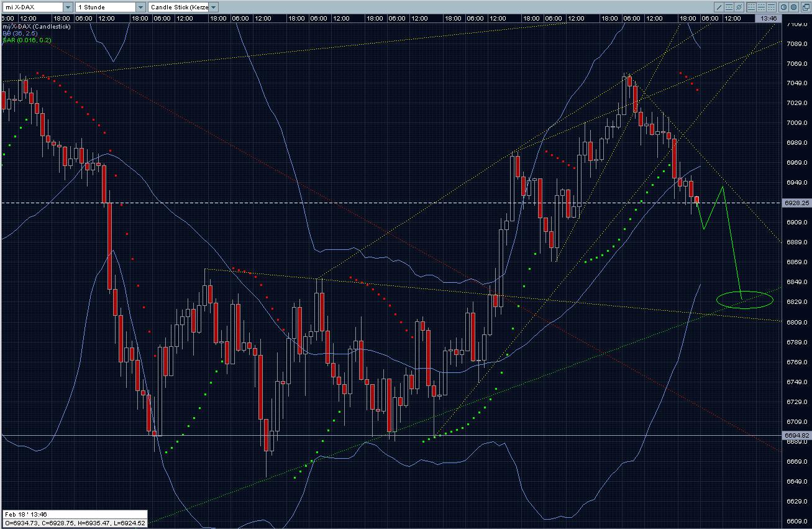
Task: Click the line-style icon with solid middle line
Action: point(762,7)
